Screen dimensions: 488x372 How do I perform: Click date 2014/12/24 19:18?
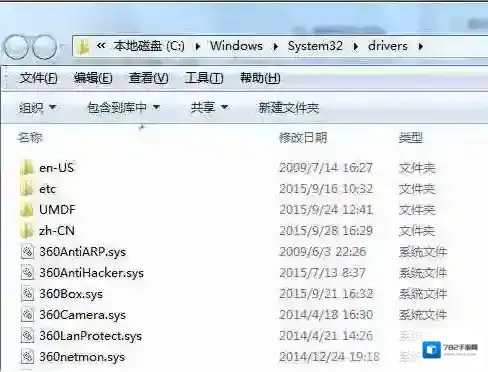tap(329, 357)
